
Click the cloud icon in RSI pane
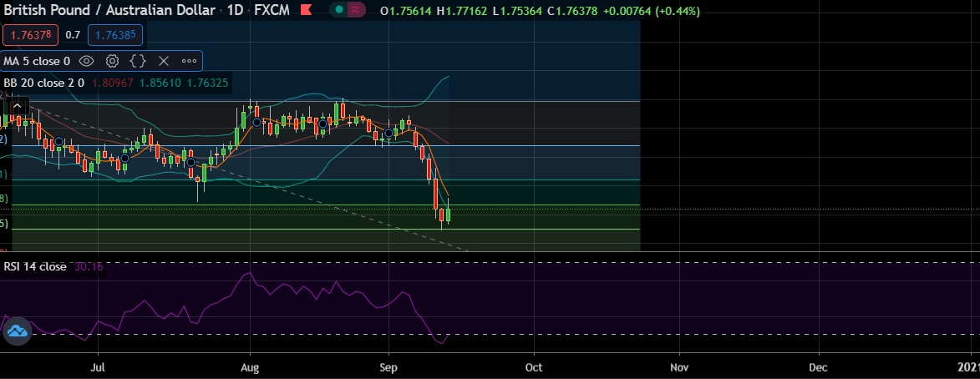tap(17, 331)
